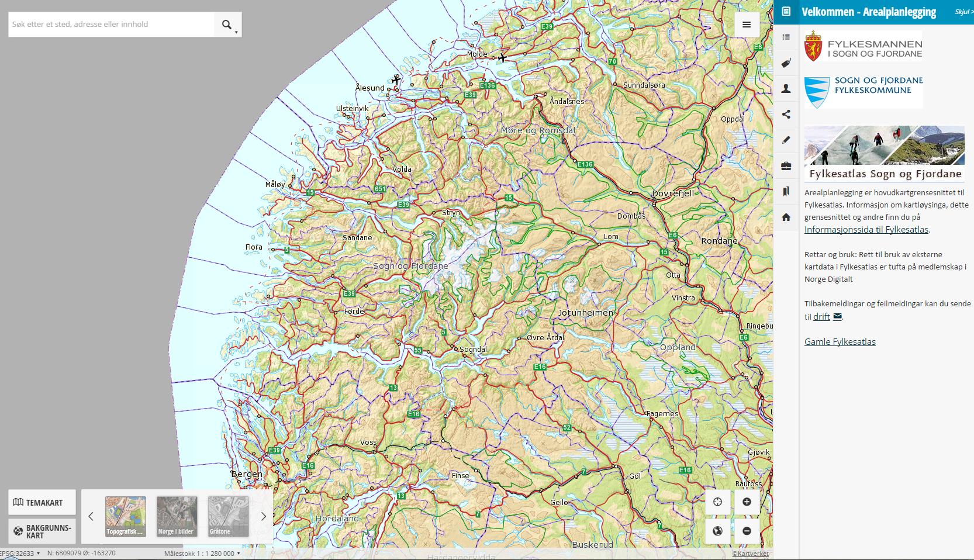Click the Måløy label on the map

tap(275, 184)
